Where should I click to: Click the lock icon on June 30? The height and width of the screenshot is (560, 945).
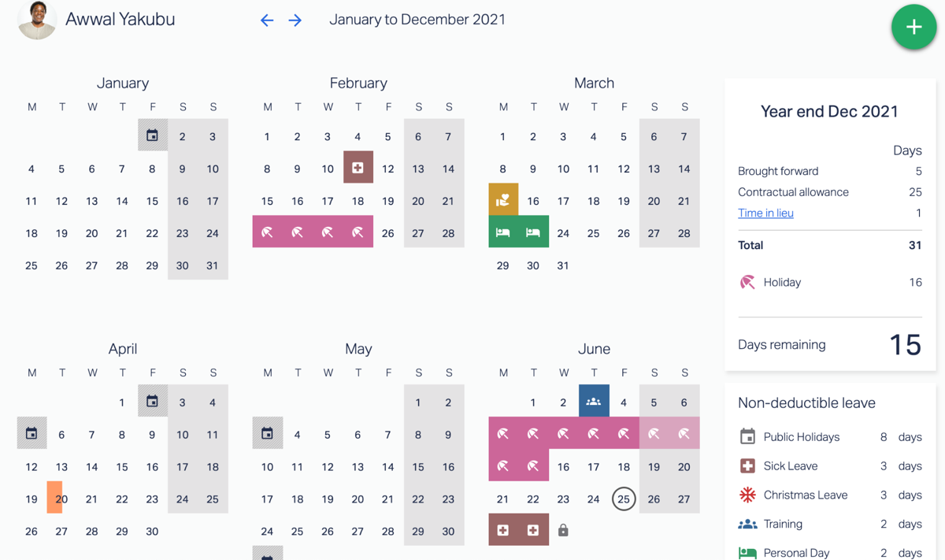[563, 530]
